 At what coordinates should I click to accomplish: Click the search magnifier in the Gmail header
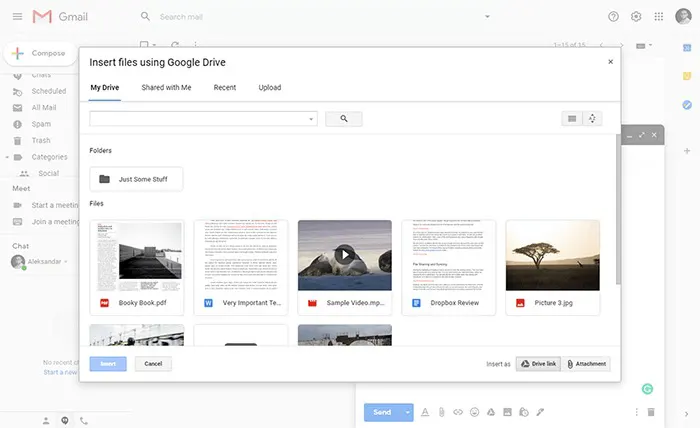click(145, 17)
